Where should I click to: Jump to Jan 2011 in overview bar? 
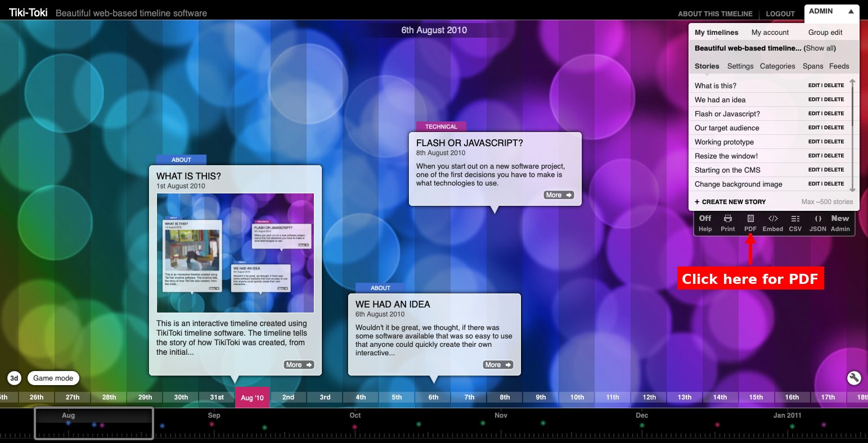(x=787, y=415)
